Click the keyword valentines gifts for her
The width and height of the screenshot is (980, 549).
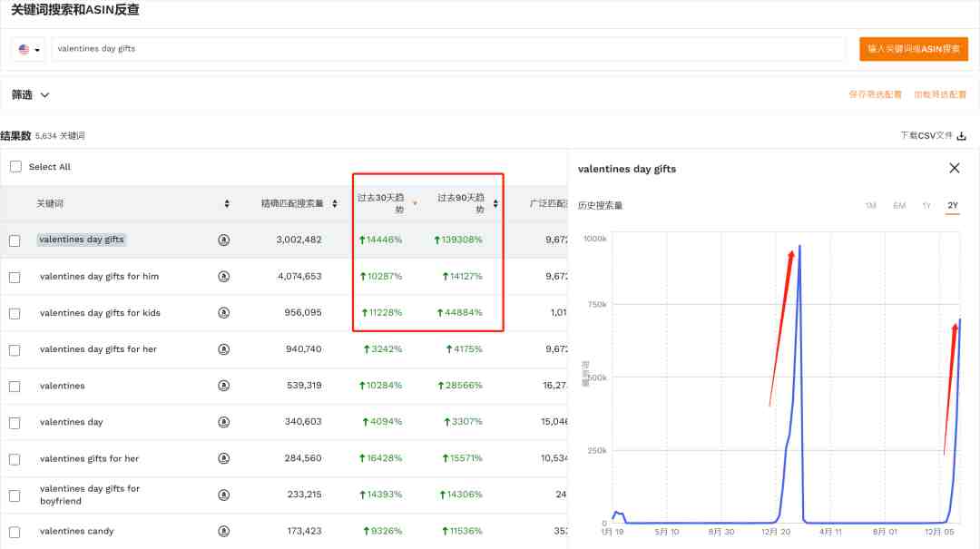click(x=89, y=458)
